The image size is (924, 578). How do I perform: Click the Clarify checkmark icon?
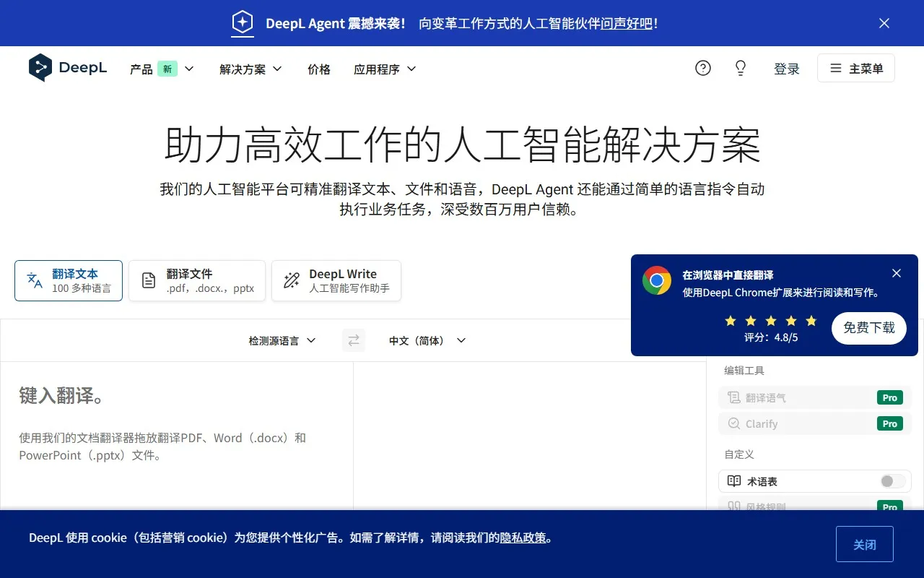733,423
